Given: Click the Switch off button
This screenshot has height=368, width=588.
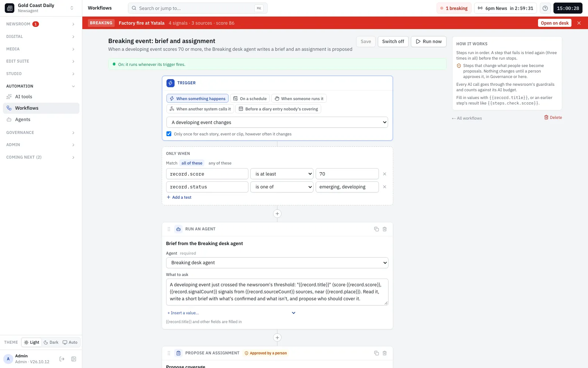Looking at the screenshot, I should click(393, 42).
